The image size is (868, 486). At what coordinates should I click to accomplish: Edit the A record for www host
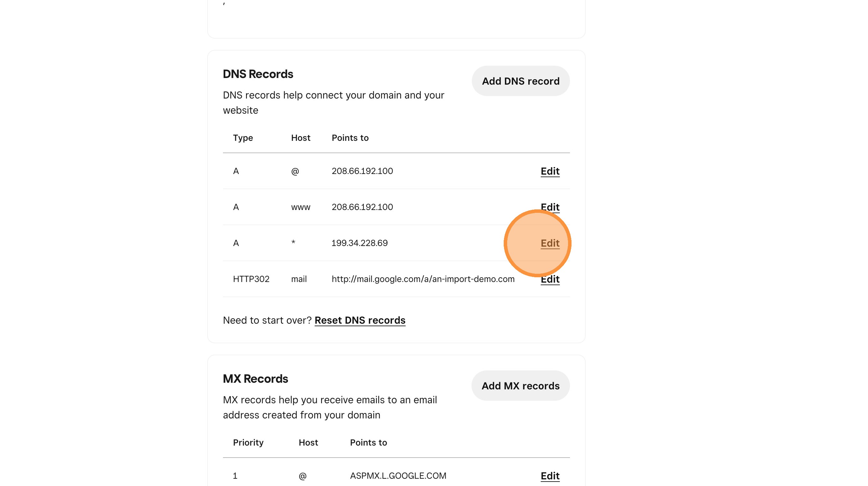[x=549, y=207]
